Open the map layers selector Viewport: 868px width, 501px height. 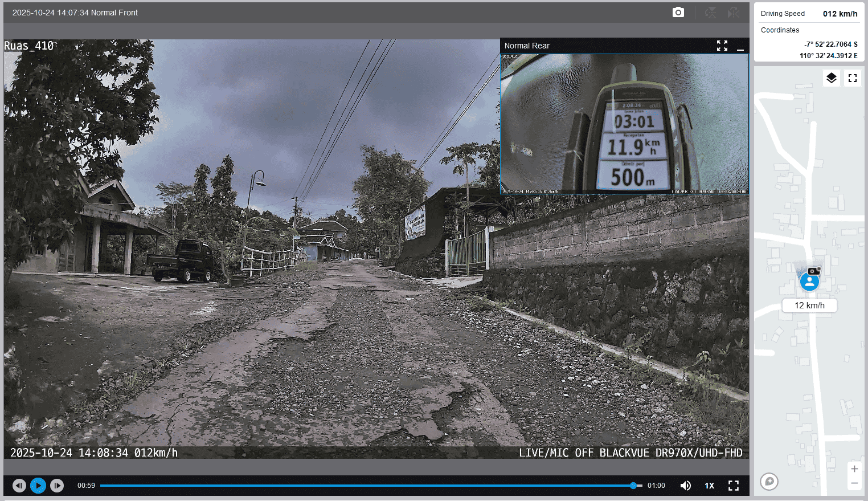[x=831, y=78]
